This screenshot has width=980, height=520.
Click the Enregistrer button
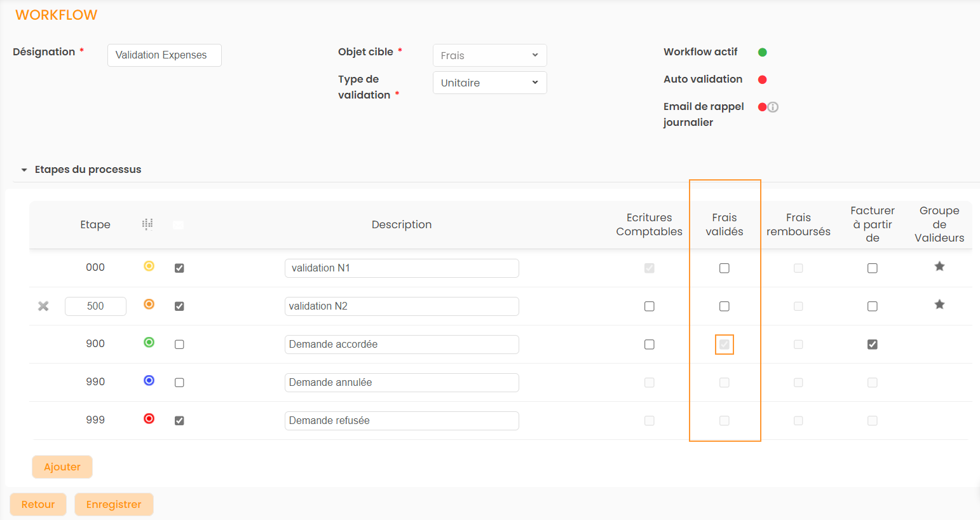click(x=114, y=504)
